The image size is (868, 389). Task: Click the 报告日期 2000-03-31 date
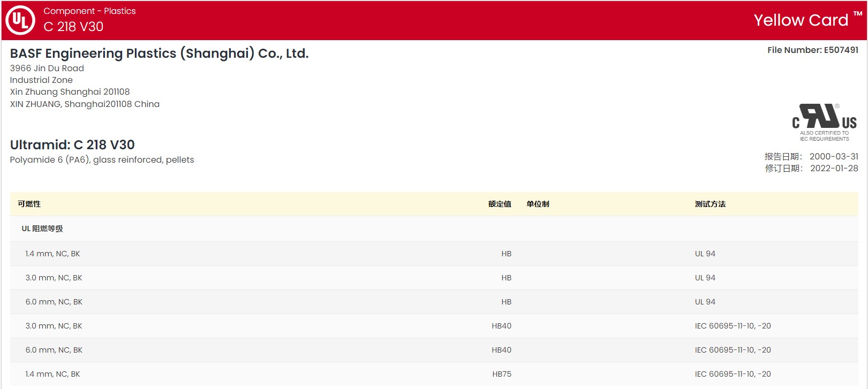coord(811,156)
